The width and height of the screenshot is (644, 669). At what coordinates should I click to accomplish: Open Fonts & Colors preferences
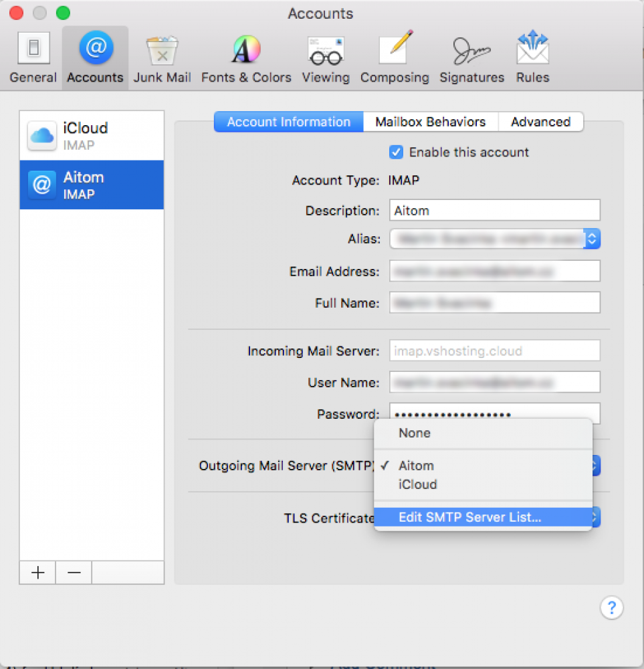pyautogui.click(x=245, y=58)
